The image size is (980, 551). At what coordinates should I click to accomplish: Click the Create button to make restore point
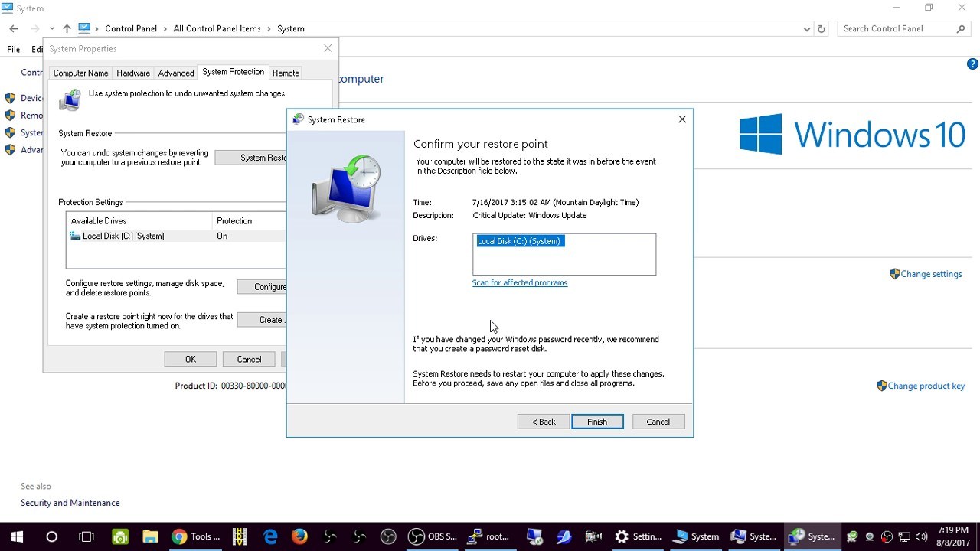pyautogui.click(x=262, y=320)
